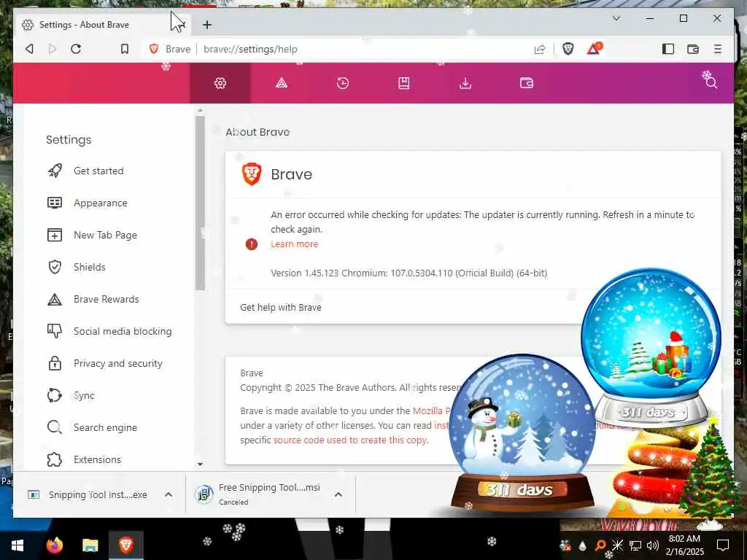Screen dimensions: 747x560
Task: Click the network tray icon
Action: coord(635,545)
